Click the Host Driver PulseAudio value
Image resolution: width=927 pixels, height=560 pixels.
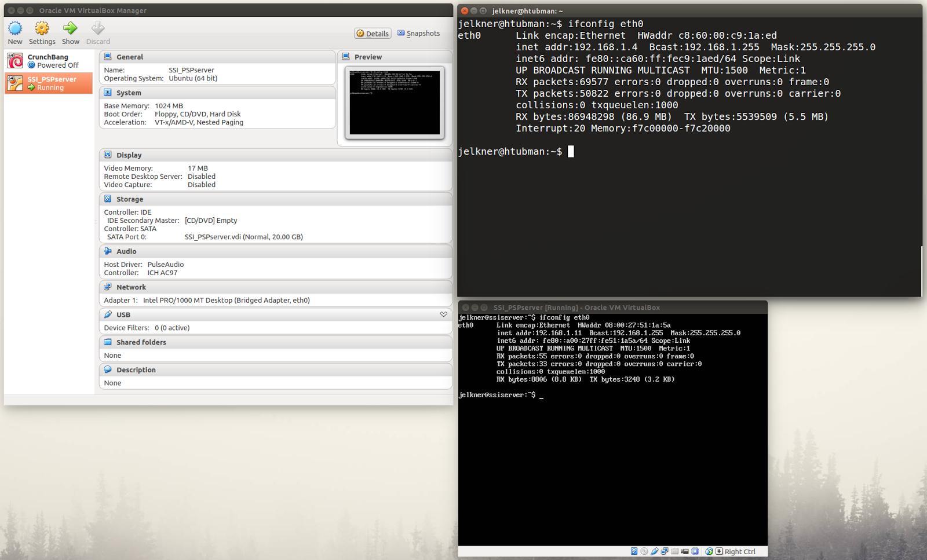point(166,265)
